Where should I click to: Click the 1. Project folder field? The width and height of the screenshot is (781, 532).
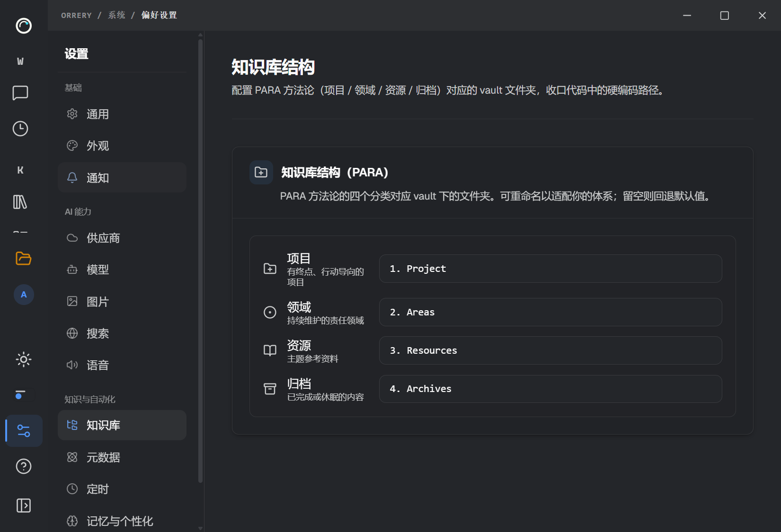point(550,269)
